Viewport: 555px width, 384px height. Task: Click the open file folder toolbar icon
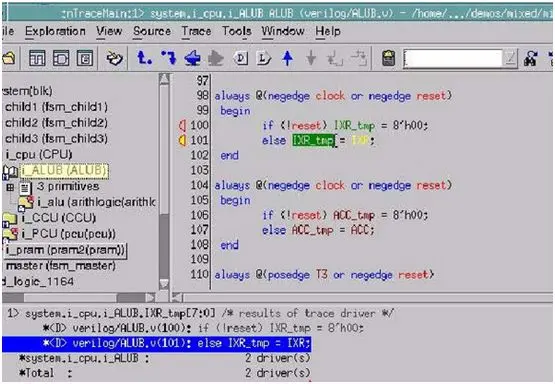pyautogui.click(x=9, y=58)
